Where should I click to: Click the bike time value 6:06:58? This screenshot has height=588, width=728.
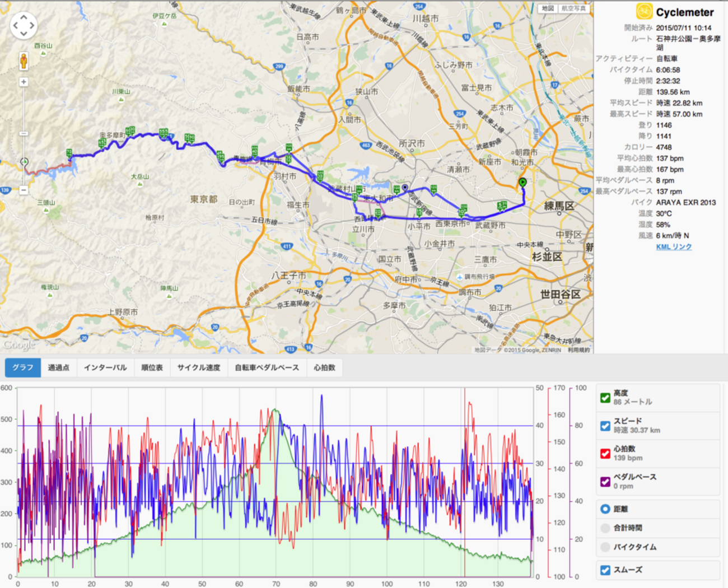[668, 70]
